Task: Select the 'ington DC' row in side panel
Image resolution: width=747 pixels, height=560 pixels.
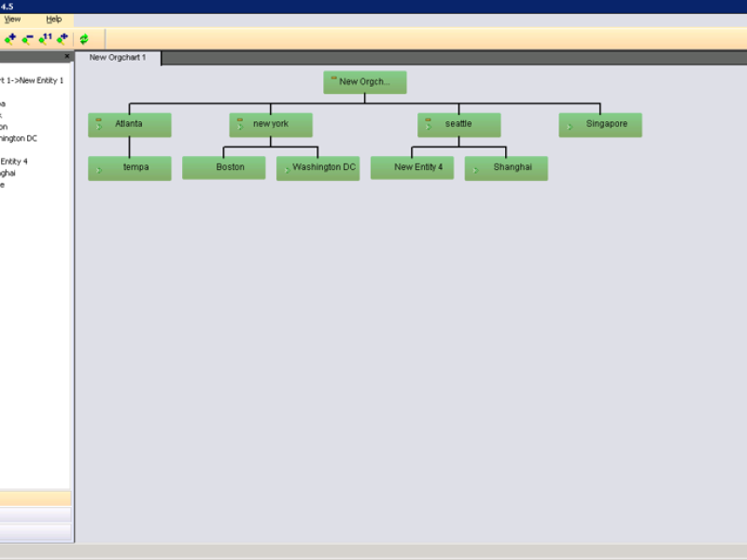Action: click(19, 138)
